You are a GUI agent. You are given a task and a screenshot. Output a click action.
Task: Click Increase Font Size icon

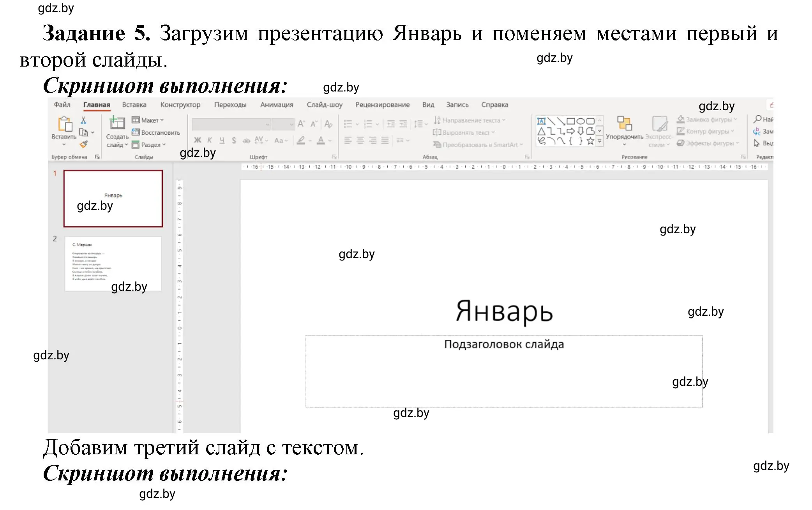click(x=301, y=124)
